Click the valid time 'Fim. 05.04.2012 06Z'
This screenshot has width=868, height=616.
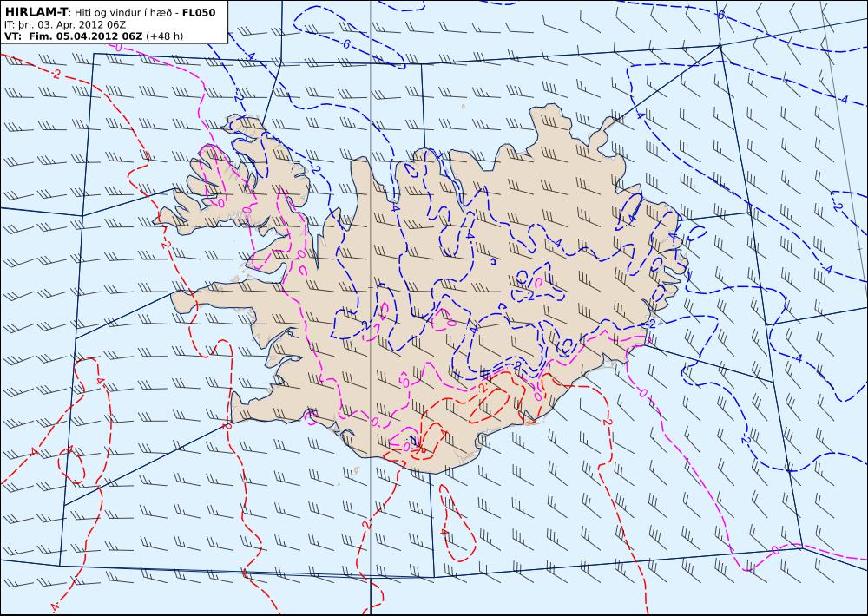pos(85,36)
